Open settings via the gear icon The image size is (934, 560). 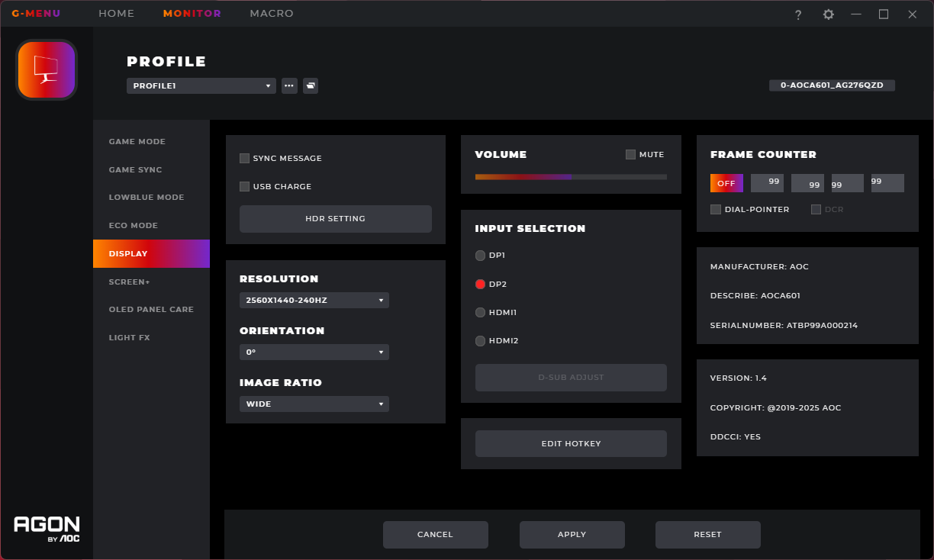tap(828, 14)
